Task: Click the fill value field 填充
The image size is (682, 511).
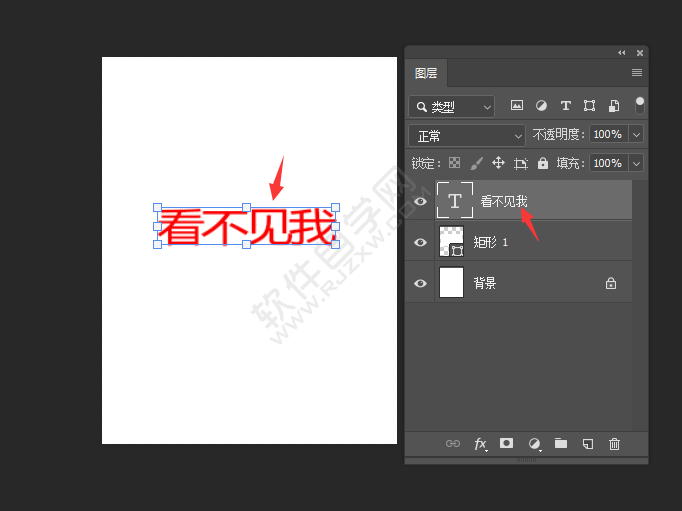Action: (x=608, y=164)
